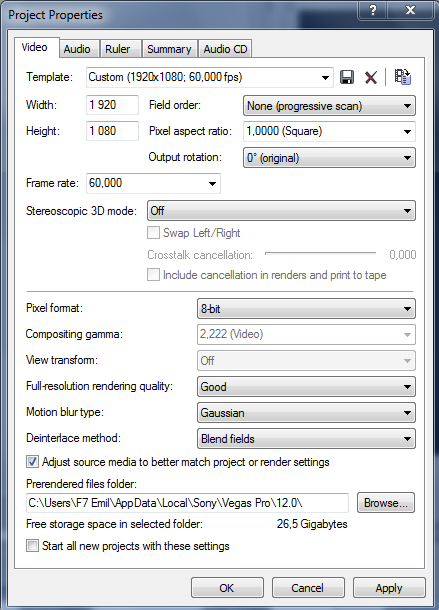Click the Match Media Settings icon
Viewport: 439px width, 610px height.
point(402,77)
